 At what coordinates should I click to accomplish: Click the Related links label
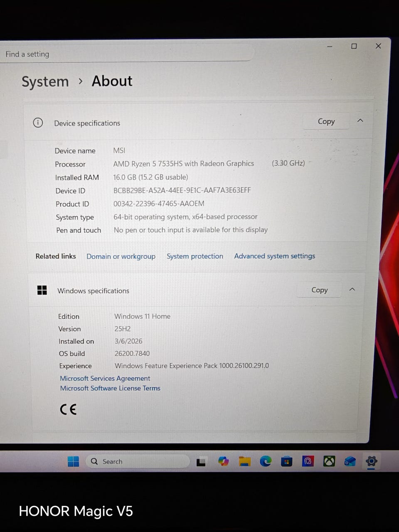click(56, 256)
